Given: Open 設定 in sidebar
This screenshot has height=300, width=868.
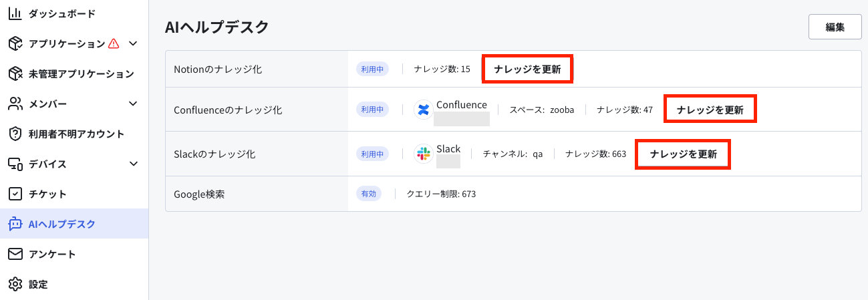Looking at the screenshot, I should [74, 284].
